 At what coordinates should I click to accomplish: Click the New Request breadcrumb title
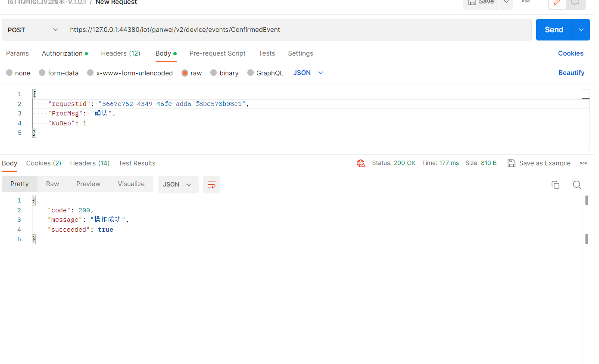tap(116, 3)
